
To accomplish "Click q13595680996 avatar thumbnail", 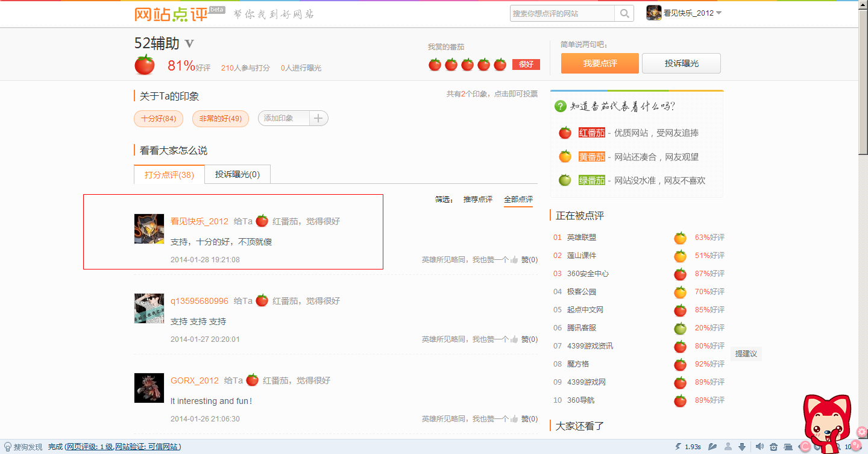I will click(x=149, y=309).
